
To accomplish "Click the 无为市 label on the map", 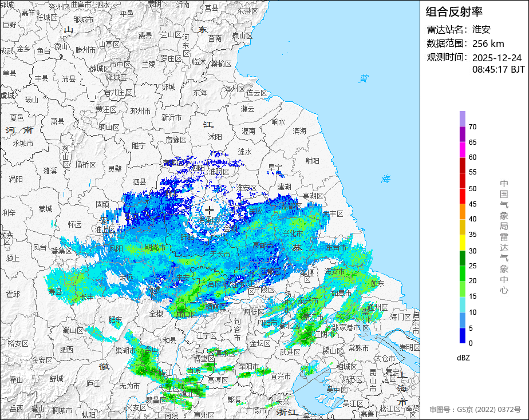I will [x=129, y=386].
